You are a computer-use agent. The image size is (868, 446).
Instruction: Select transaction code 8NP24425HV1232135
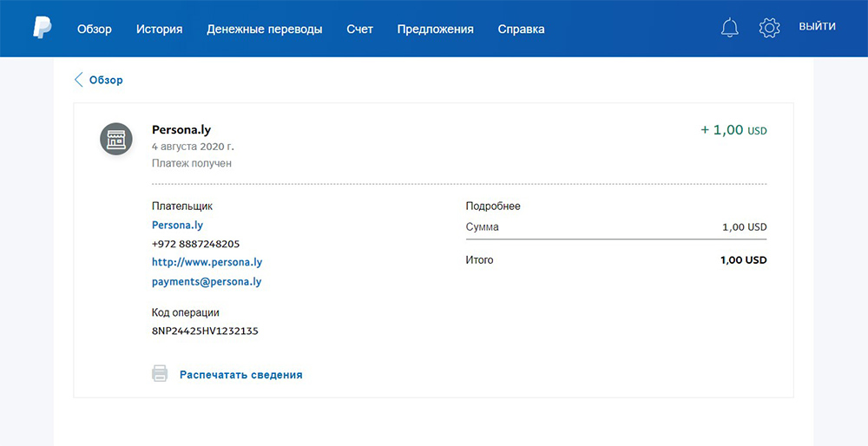(x=205, y=331)
